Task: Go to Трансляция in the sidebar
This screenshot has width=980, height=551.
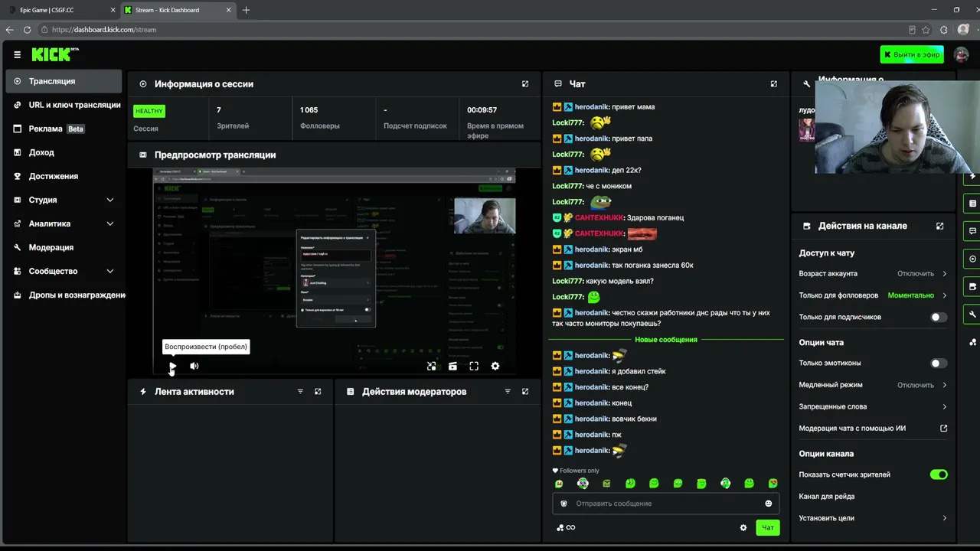Action: pyautogui.click(x=64, y=81)
